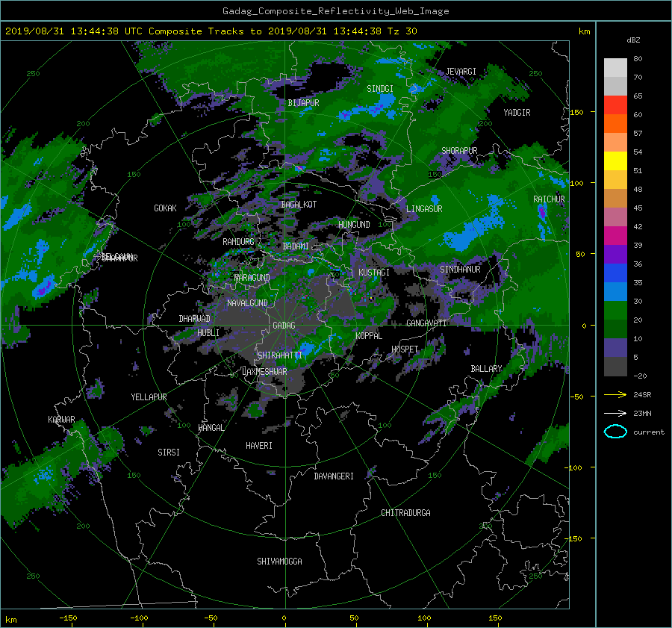The image size is (672, 628).
Task: Click the GOKAK city label
Action: (165, 208)
